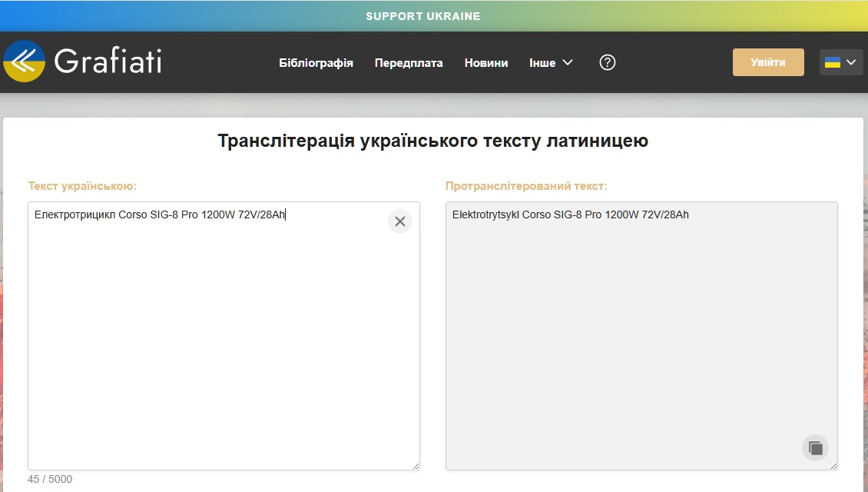Image resolution: width=868 pixels, height=492 pixels.
Task: Open the language selector with Ukrainian flag
Action: click(x=840, y=62)
